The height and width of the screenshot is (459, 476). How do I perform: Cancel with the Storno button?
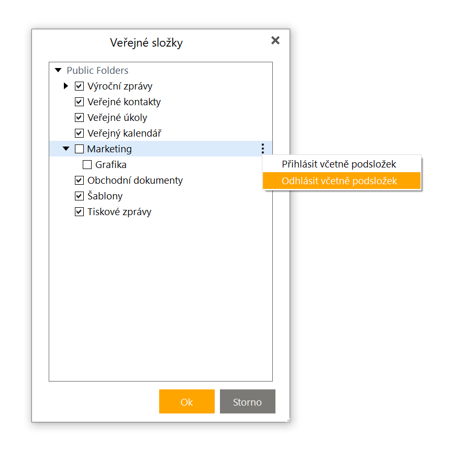point(247,401)
